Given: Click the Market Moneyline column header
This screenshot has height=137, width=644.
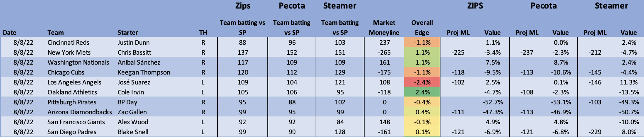Looking at the screenshot, I should (384, 27).
